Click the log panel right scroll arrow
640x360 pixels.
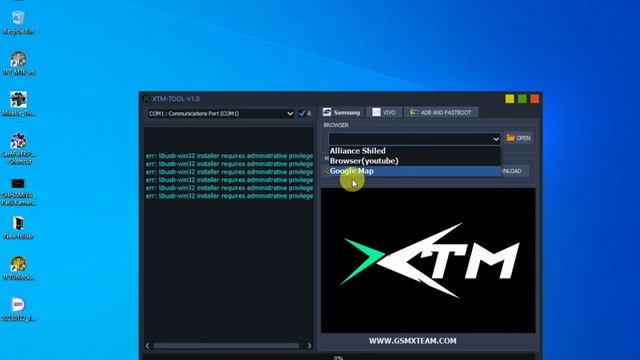pyautogui.click(x=309, y=346)
